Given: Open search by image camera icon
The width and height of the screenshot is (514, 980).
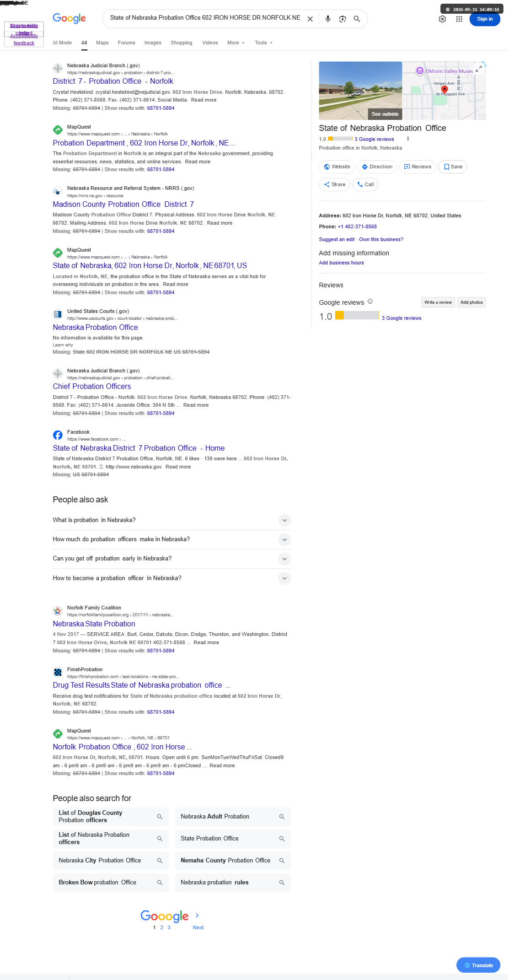Looking at the screenshot, I should pyautogui.click(x=343, y=19).
